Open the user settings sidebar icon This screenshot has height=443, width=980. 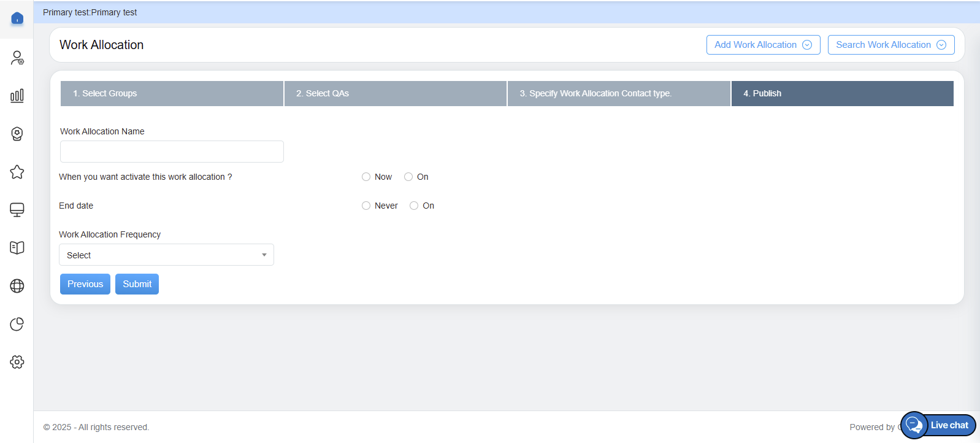coord(17,58)
